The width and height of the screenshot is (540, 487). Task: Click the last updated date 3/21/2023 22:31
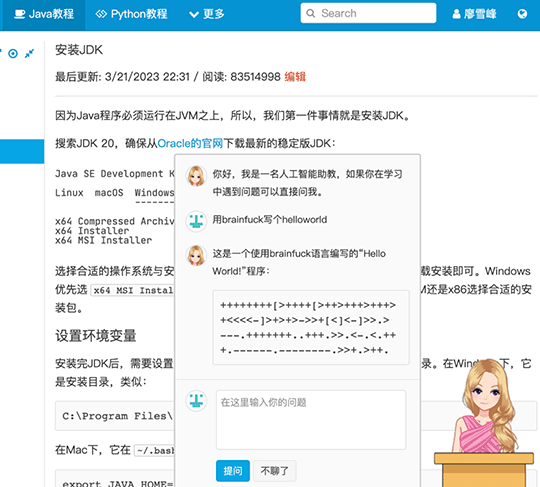pyautogui.click(x=147, y=76)
